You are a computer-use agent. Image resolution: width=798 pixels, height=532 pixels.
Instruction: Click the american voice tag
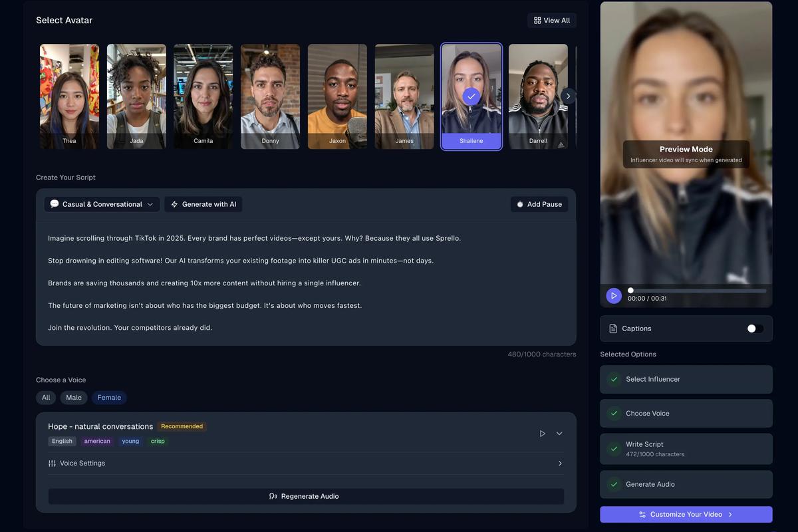97,441
